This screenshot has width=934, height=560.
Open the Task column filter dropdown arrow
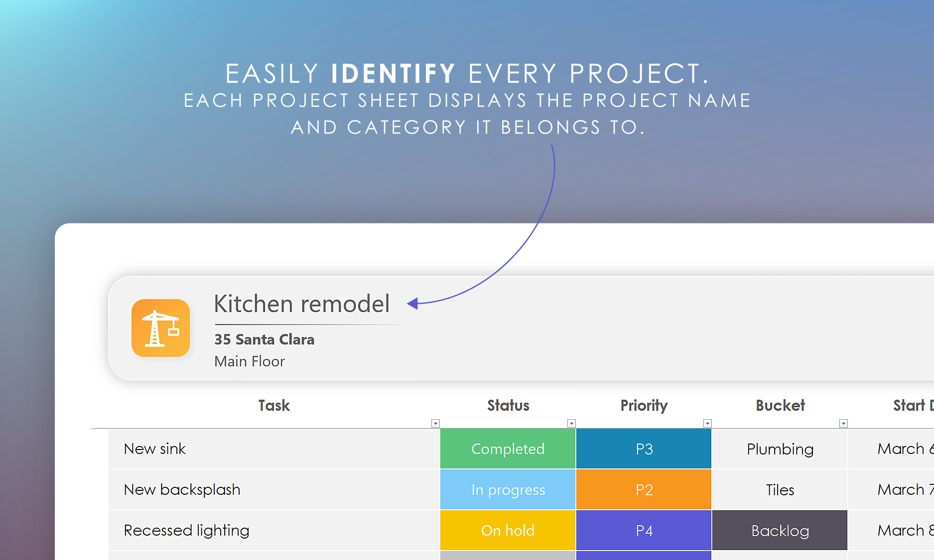click(435, 423)
